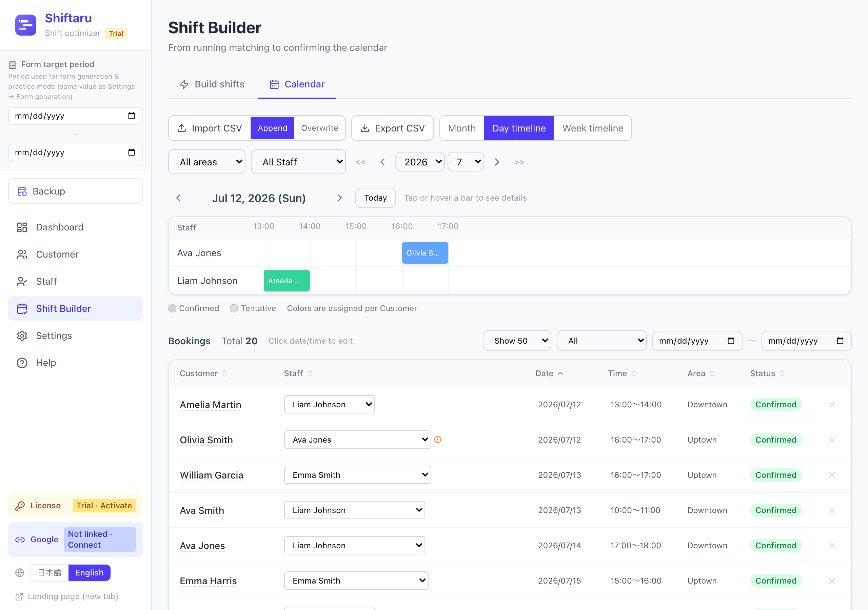Switch language to 日本語
This screenshot has width=868, height=610.
[x=50, y=573]
